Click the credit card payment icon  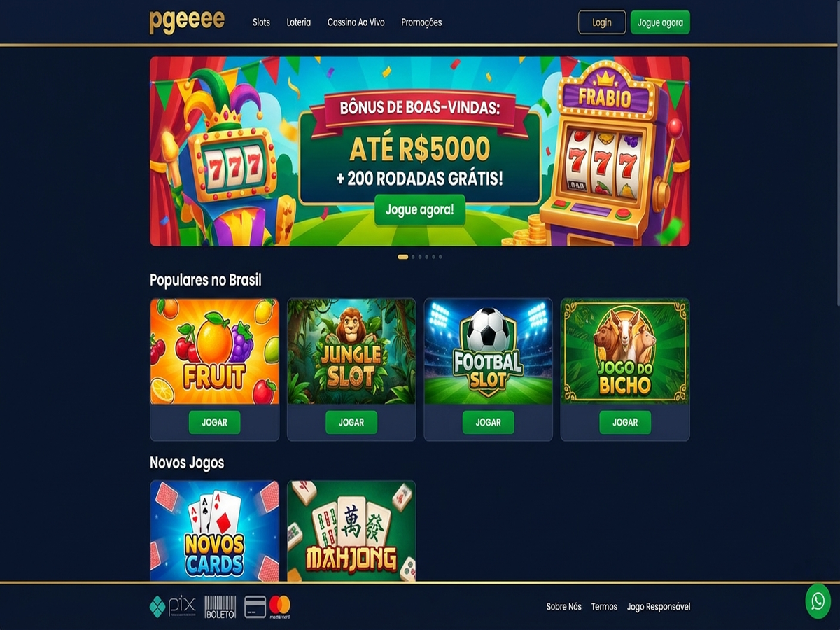[255, 606]
